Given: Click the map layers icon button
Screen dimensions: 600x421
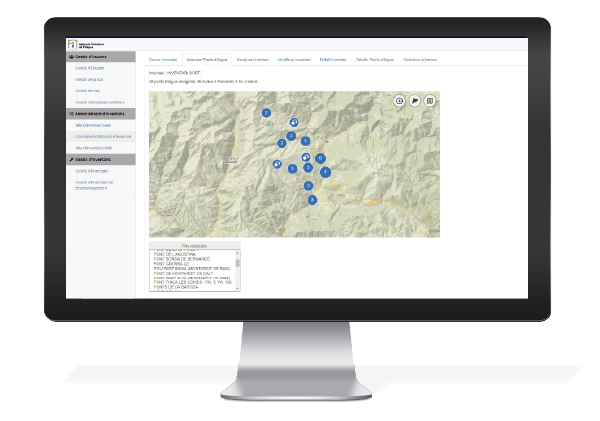Looking at the screenshot, I should pos(430,100).
